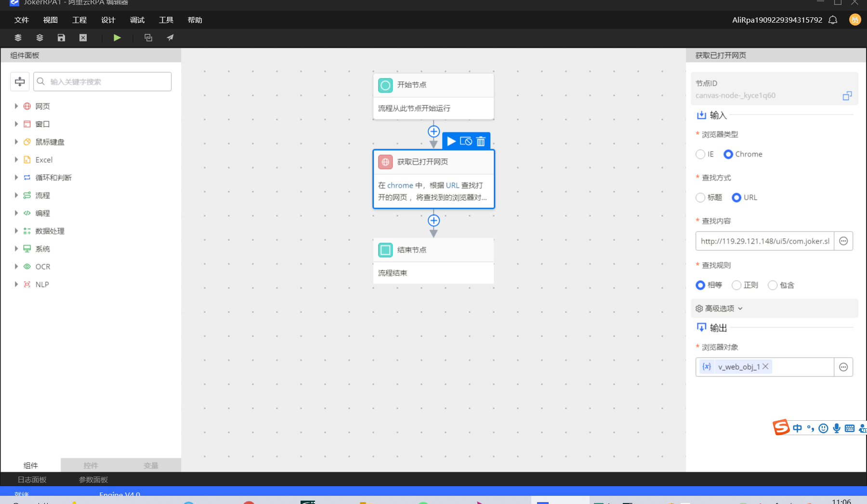Open the 帮助 menu
Viewport: 867px width, 504px height.
[x=195, y=20]
